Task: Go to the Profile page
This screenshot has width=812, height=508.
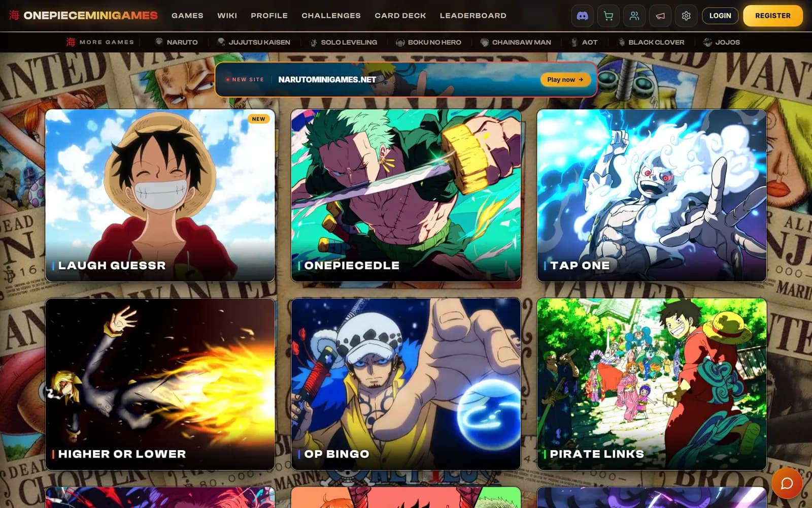Action: point(269,16)
